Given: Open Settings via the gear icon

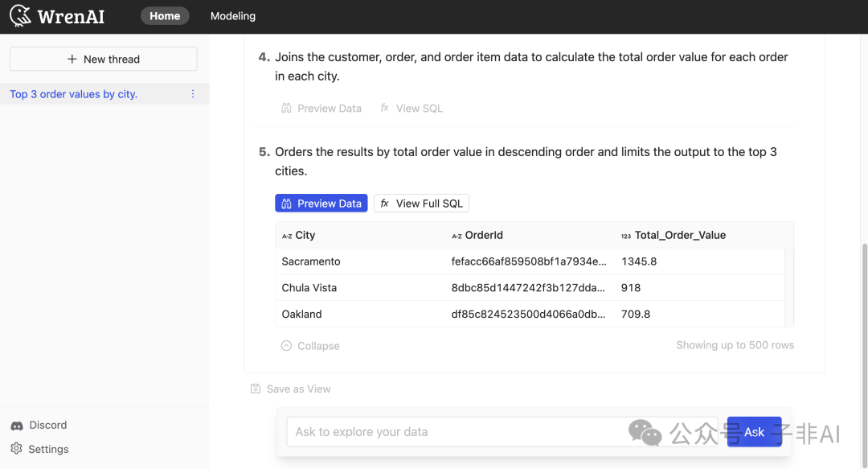Looking at the screenshot, I should point(17,449).
